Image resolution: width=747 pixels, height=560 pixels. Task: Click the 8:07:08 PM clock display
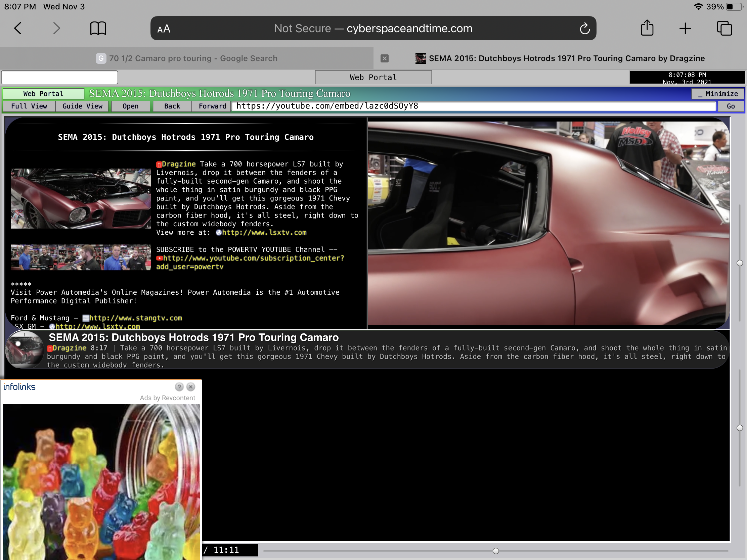[x=687, y=77]
